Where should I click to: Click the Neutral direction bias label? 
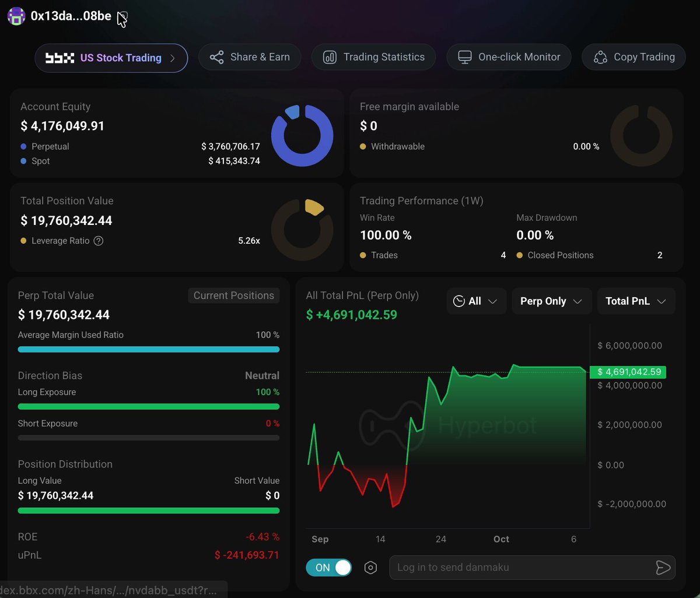pos(262,376)
